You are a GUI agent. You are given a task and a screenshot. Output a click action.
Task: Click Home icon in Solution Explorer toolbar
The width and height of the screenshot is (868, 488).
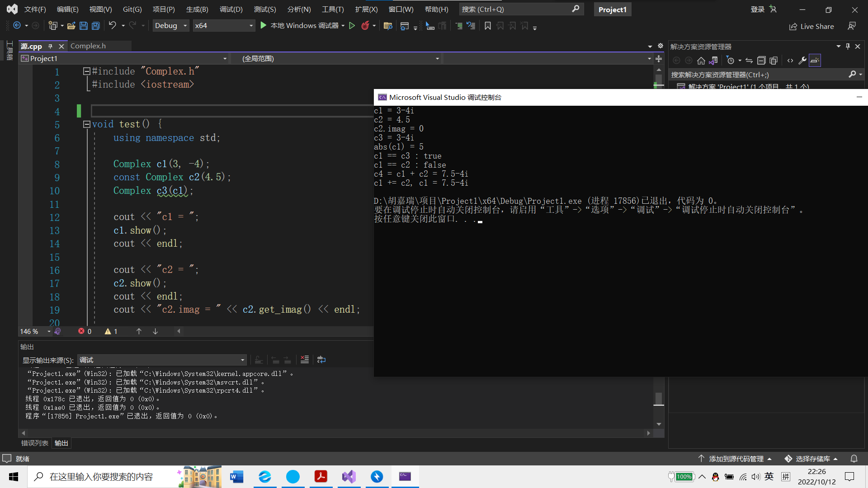701,61
